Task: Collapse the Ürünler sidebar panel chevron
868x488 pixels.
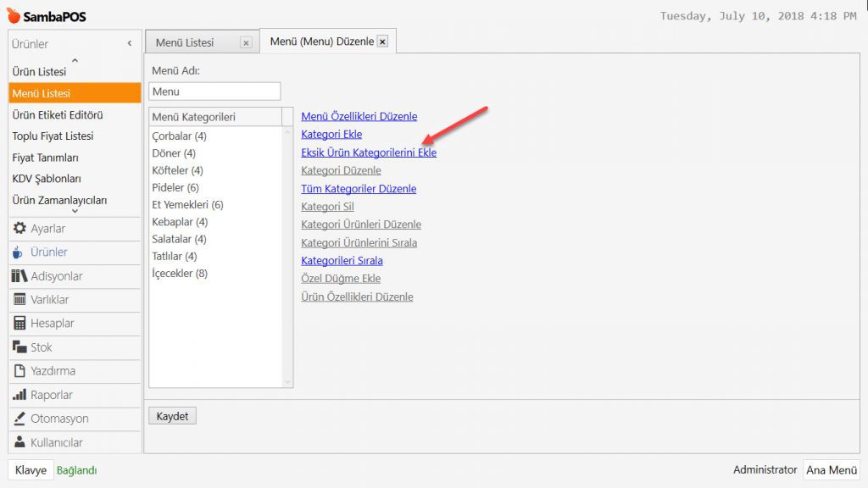Action: [x=130, y=43]
